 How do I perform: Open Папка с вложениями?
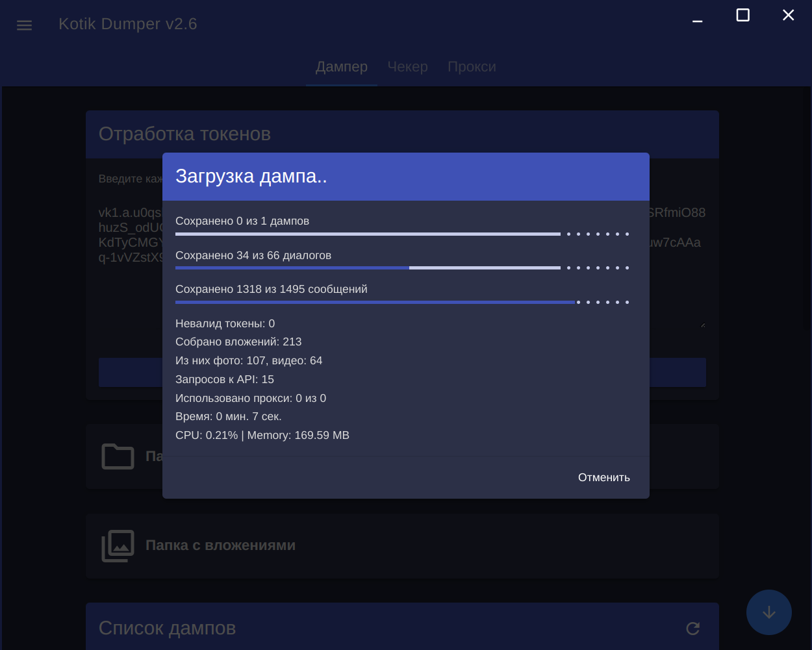tap(402, 546)
